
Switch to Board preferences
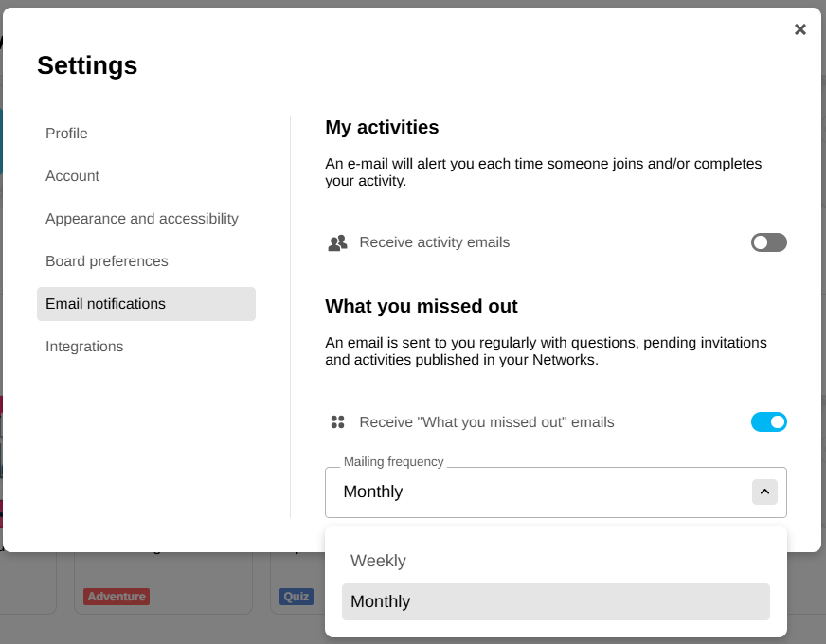click(107, 261)
